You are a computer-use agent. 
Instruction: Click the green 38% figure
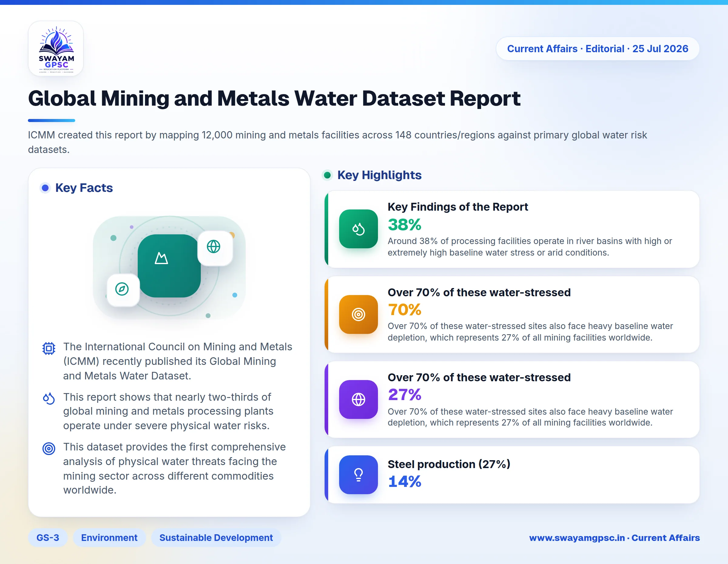click(x=404, y=224)
